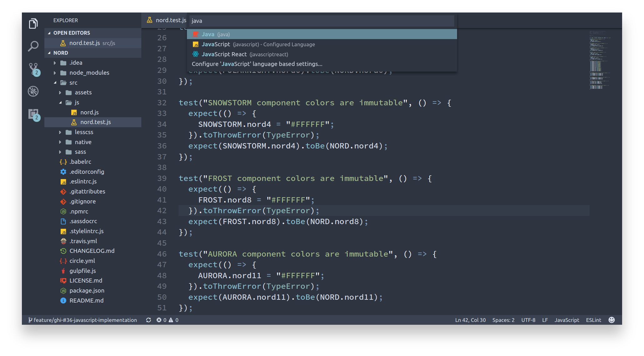Collapse the js folder
The width and height of the screenshot is (644, 356).
60,103
